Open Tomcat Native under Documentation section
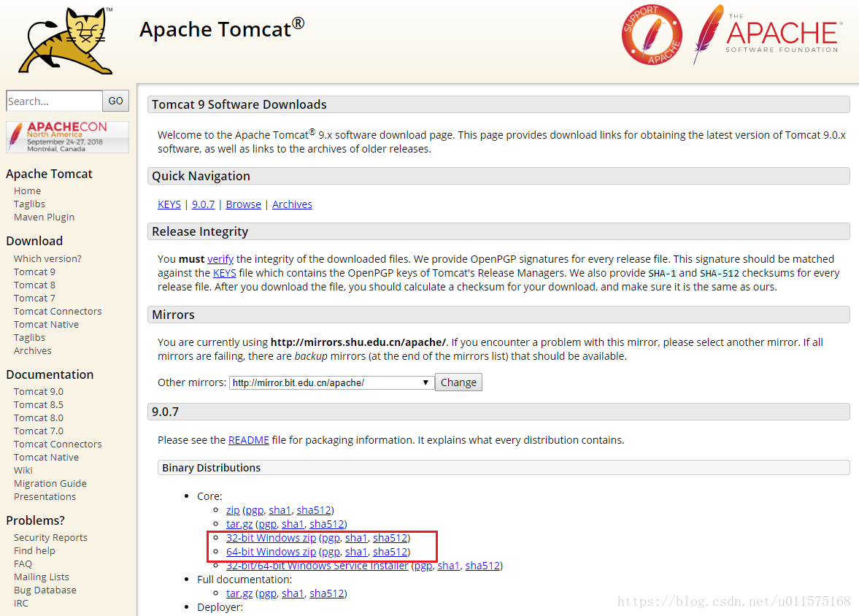 (x=46, y=457)
